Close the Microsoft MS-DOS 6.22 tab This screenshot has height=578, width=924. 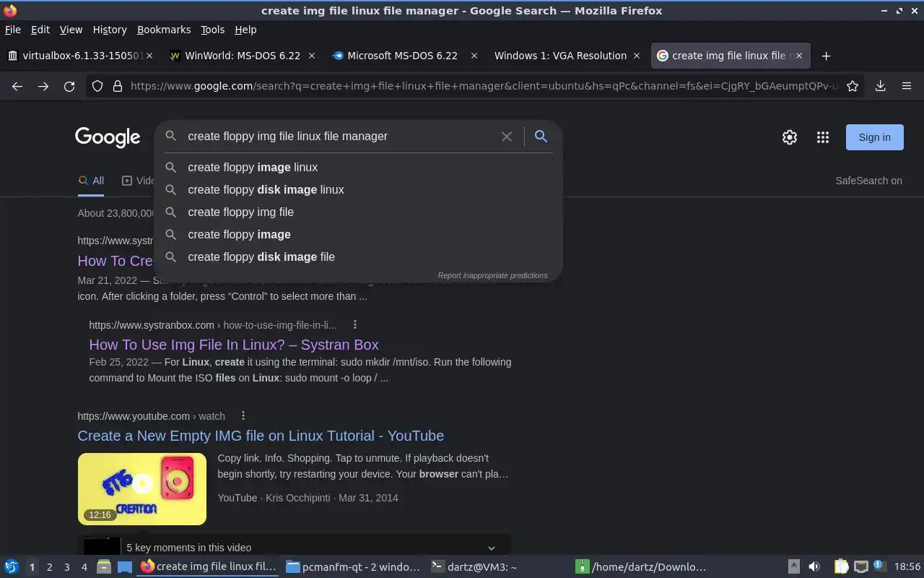click(474, 56)
